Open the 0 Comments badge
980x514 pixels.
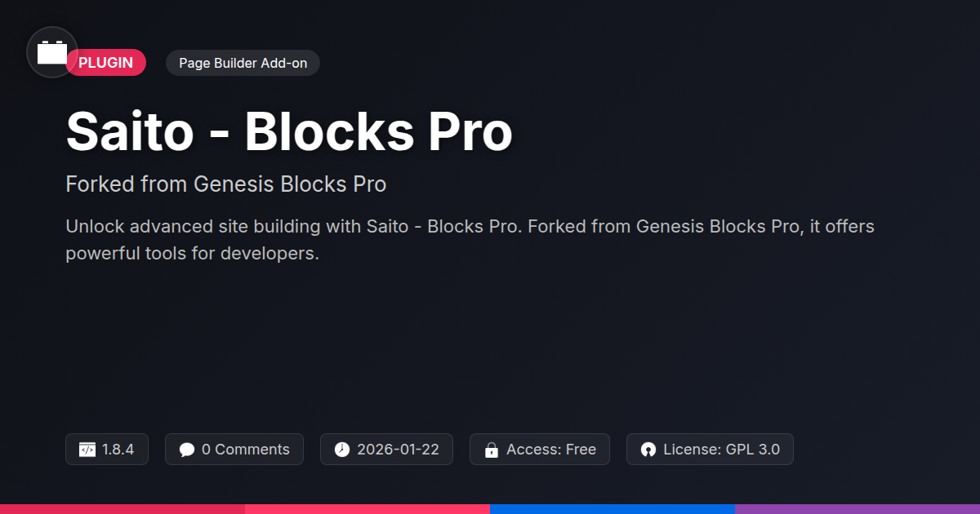234,450
